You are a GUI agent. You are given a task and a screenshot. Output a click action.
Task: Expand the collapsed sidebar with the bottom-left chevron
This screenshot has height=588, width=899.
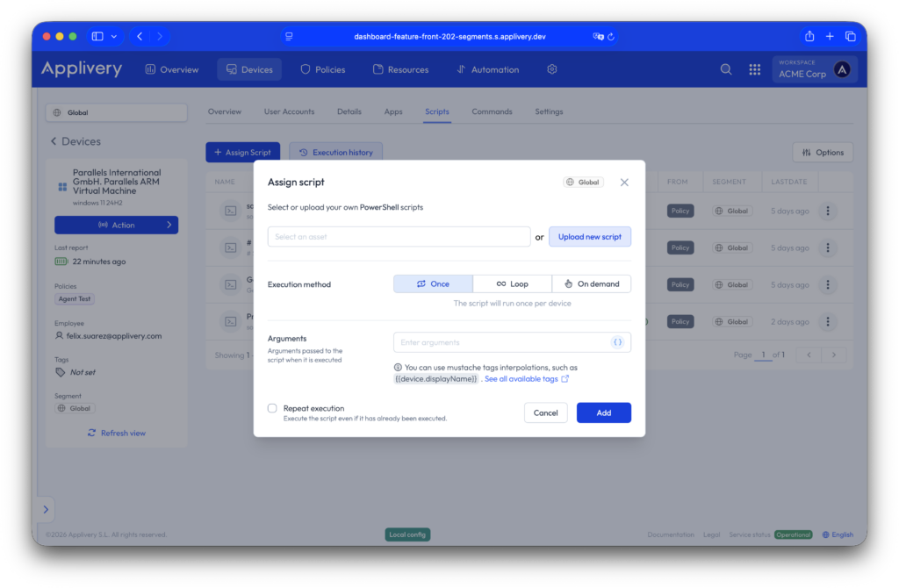click(x=46, y=508)
